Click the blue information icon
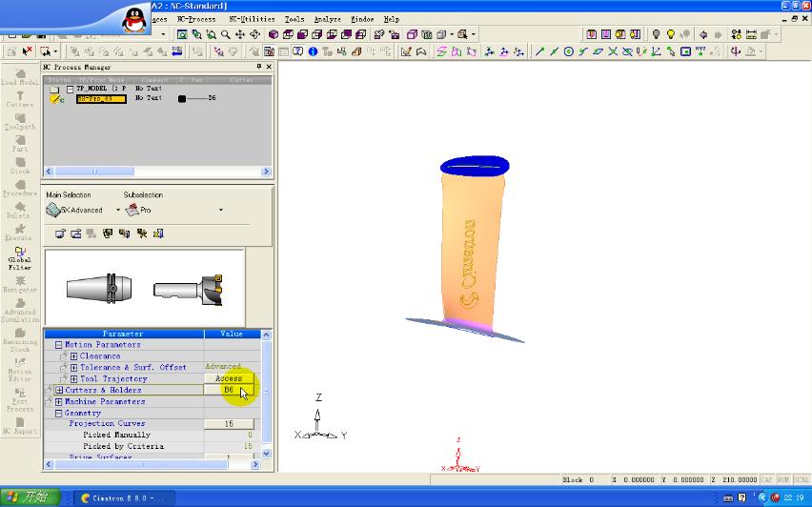Image resolution: width=812 pixels, height=507 pixels. 313,51
